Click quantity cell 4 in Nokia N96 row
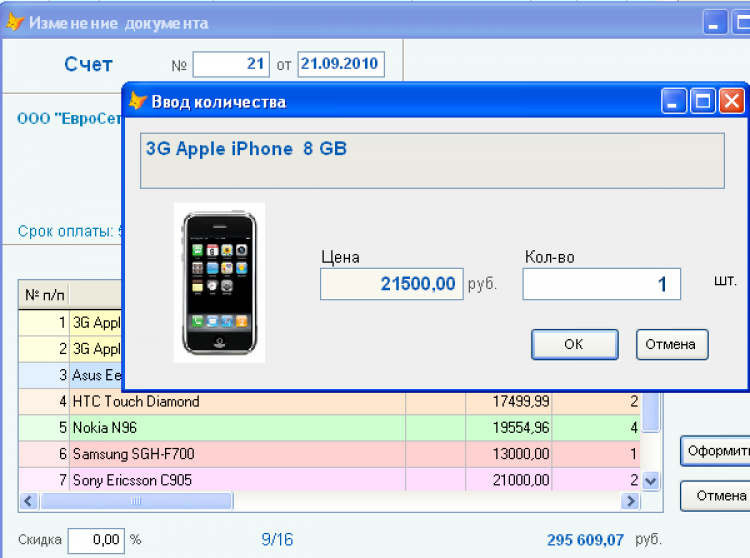Image resolution: width=750 pixels, height=558 pixels. coord(596,427)
